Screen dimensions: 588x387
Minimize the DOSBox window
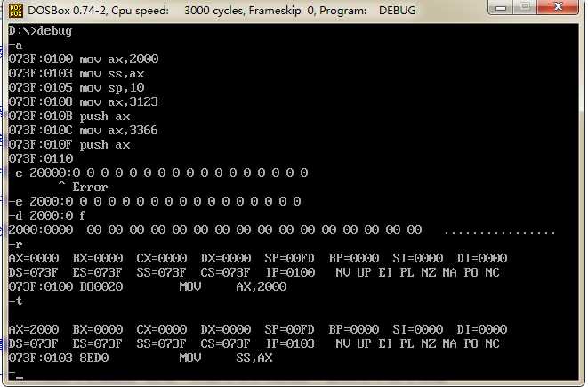click(502, 7)
